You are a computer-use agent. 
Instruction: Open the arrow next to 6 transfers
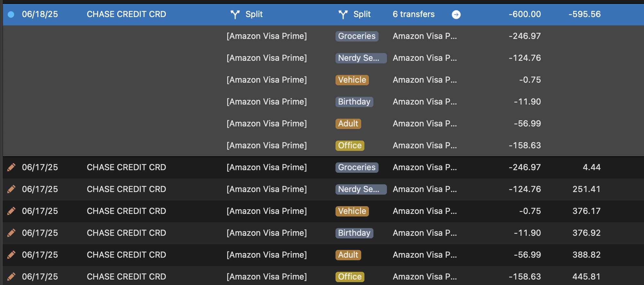(x=456, y=14)
